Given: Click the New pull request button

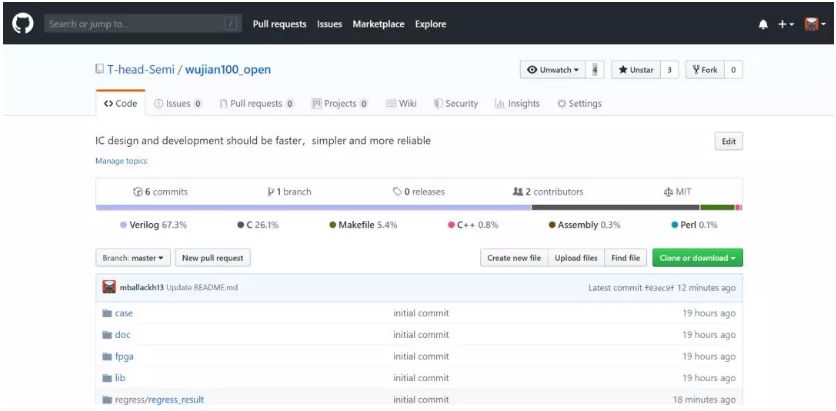Looking at the screenshot, I should 213,258.
